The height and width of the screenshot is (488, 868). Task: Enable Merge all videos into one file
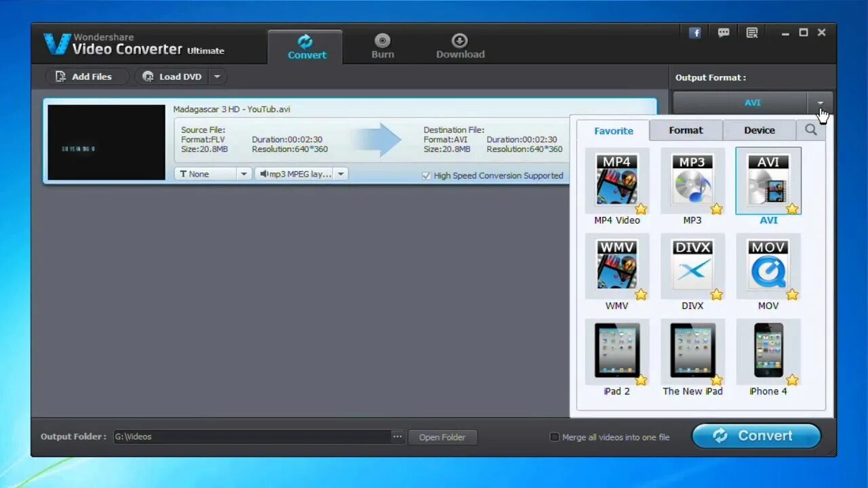tap(554, 437)
